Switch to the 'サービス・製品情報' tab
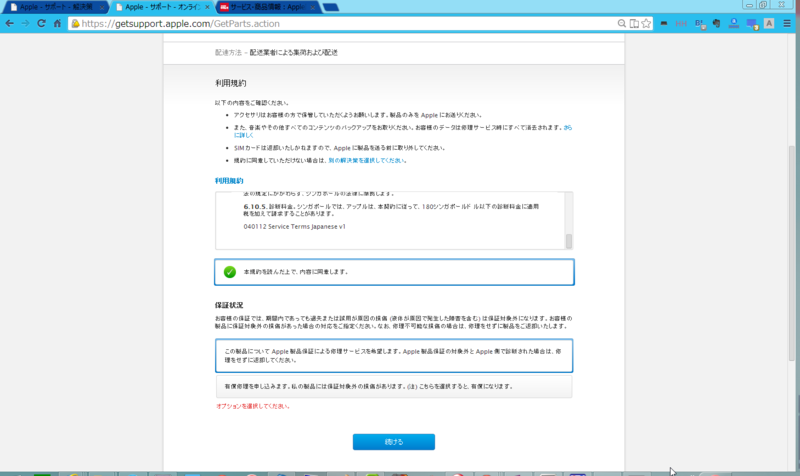 (x=267, y=7)
